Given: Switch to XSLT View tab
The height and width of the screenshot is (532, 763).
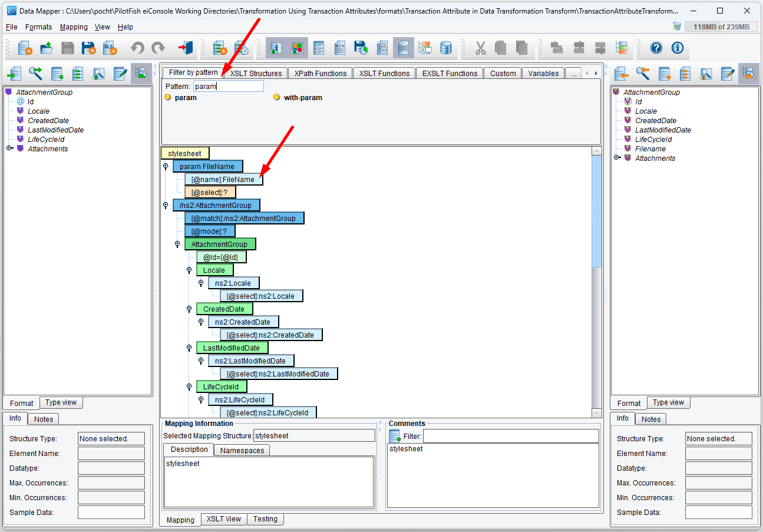Looking at the screenshot, I should click(x=224, y=519).
